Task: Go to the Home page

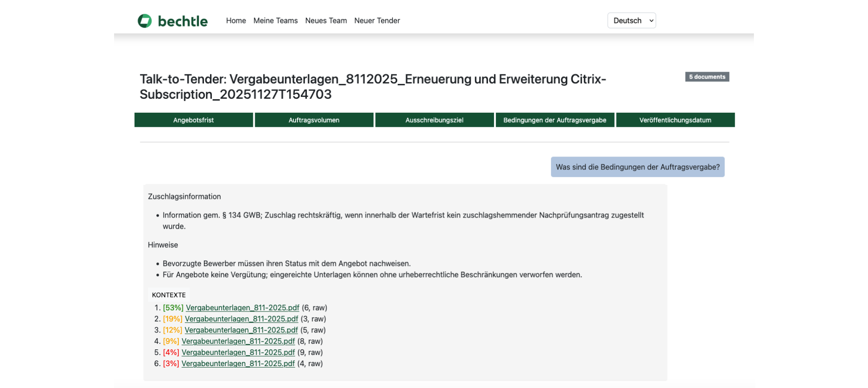Action: pos(236,20)
